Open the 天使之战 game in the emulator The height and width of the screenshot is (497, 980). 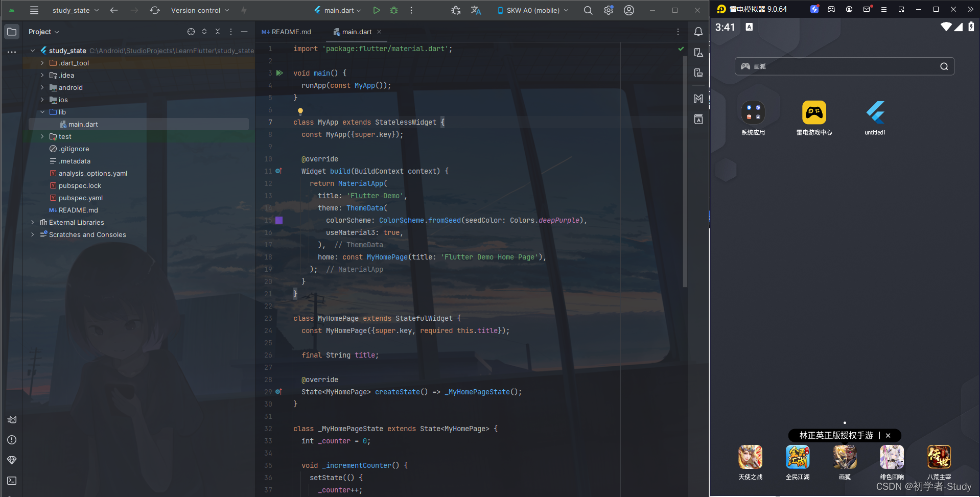[x=750, y=462]
